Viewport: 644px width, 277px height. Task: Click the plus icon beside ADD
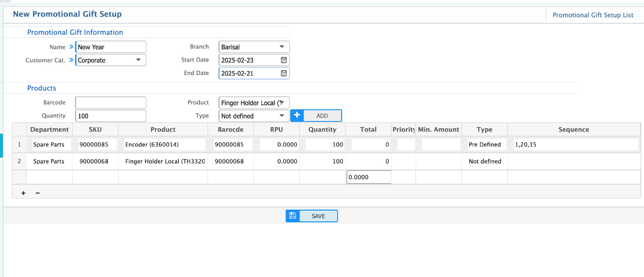(x=297, y=116)
